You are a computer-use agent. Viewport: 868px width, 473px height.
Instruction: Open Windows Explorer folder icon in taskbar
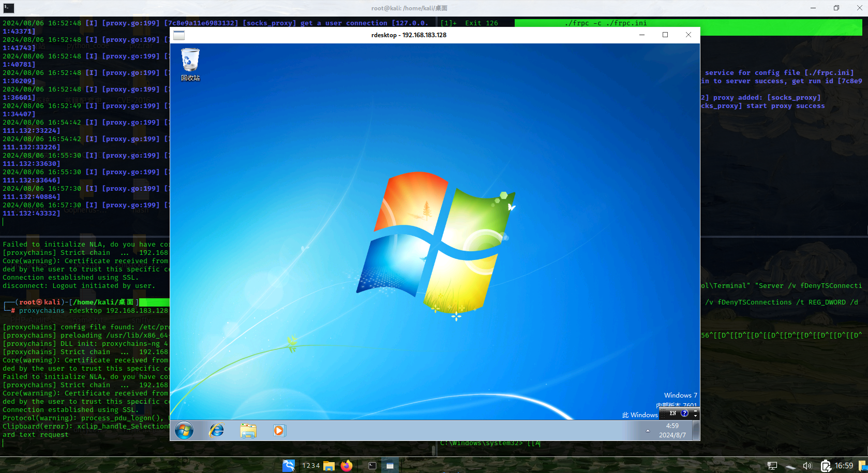click(248, 430)
